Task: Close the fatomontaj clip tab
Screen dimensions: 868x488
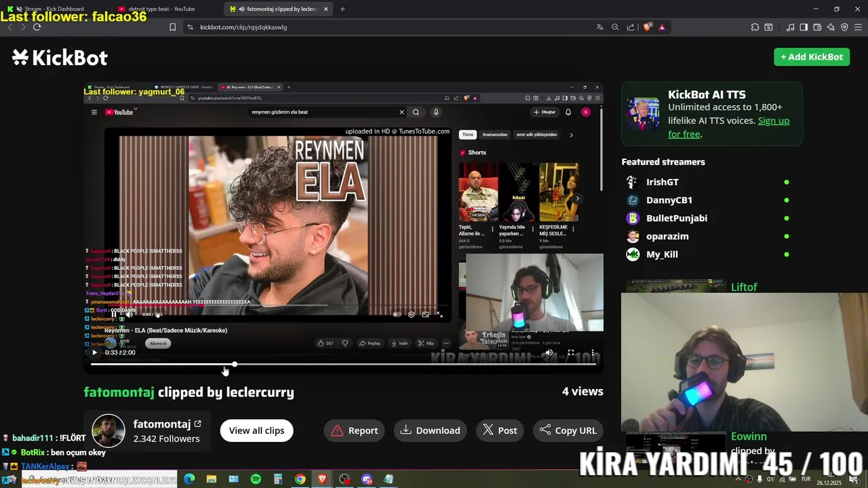Action: tap(326, 9)
